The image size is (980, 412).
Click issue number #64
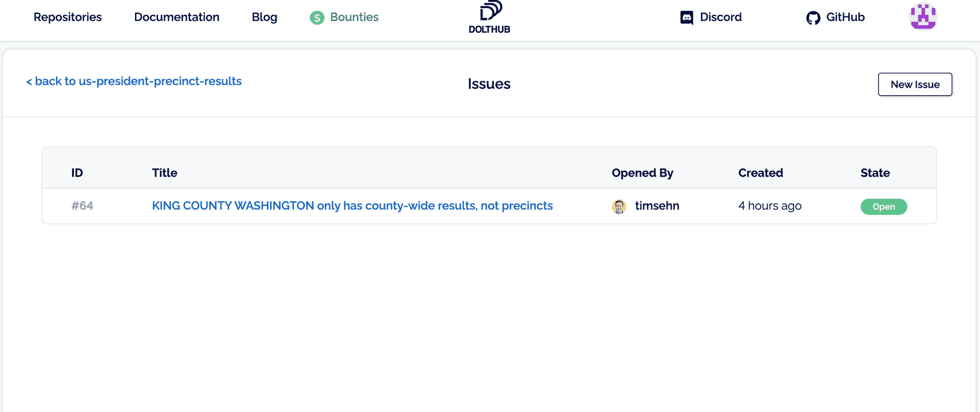pos(82,206)
